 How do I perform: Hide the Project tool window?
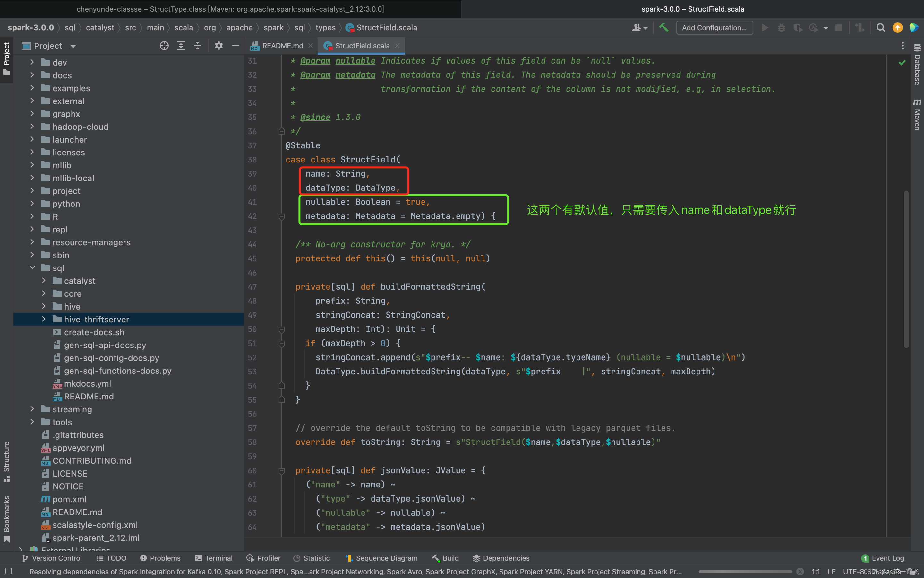tap(235, 46)
